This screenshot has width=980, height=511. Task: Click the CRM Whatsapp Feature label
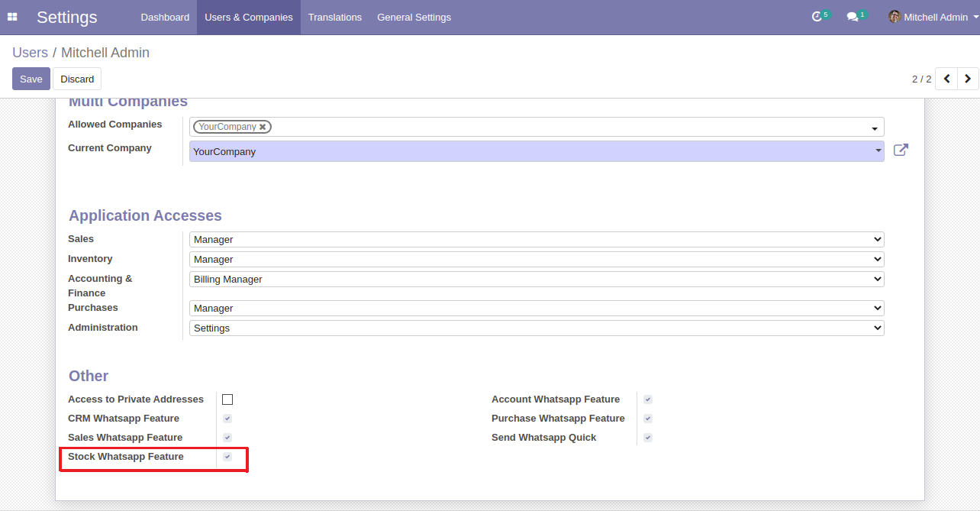[124, 419]
